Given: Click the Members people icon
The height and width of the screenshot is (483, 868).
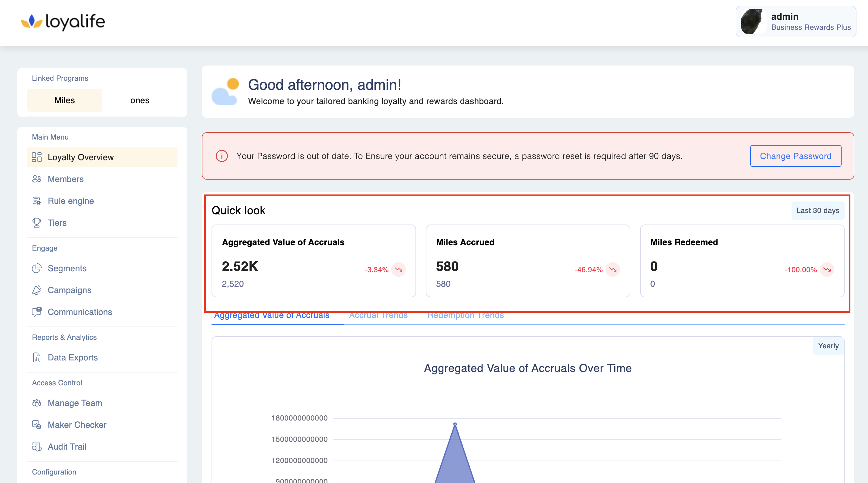Looking at the screenshot, I should 36,179.
